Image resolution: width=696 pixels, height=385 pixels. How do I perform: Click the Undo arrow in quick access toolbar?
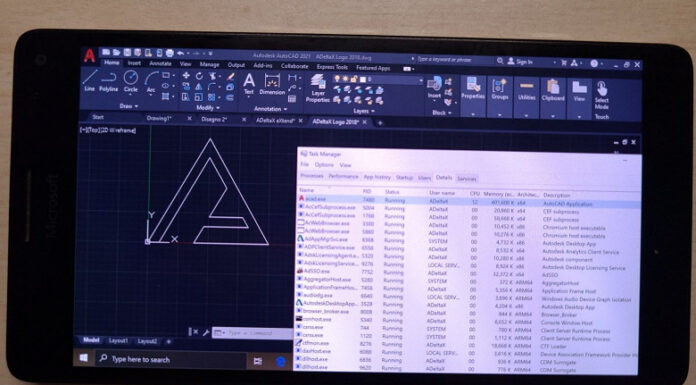click(x=181, y=53)
